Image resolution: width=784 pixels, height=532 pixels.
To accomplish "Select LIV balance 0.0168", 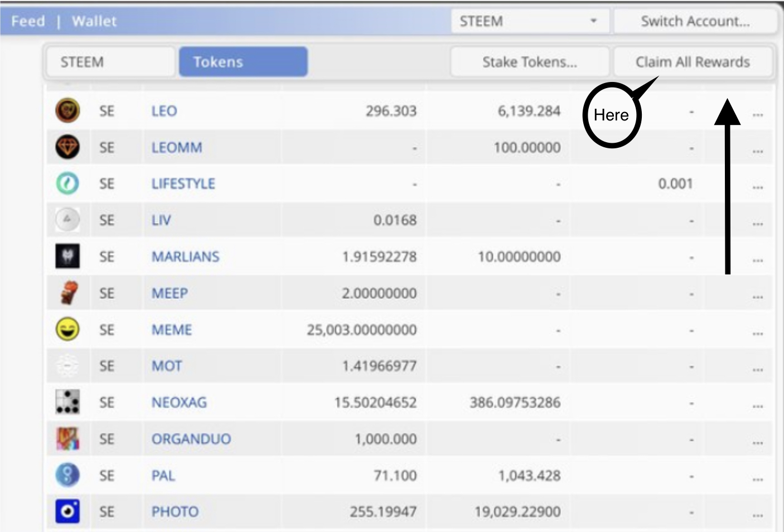I will 395,220.
